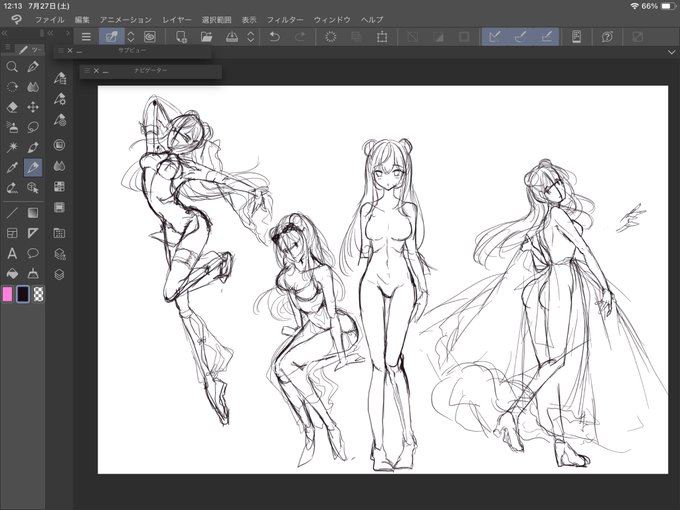The image size is (680, 510).
Task: Select the speech Balloon tool
Action: (x=33, y=253)
